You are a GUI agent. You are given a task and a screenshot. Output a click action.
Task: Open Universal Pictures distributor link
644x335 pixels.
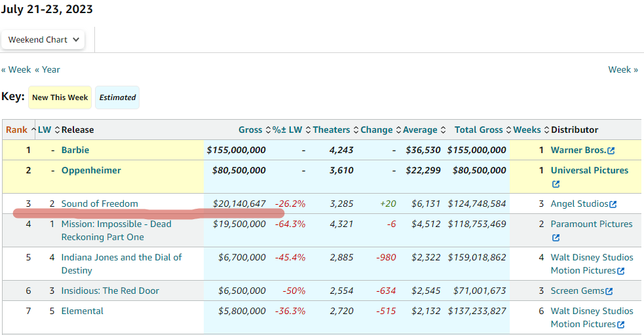point(590,171)
